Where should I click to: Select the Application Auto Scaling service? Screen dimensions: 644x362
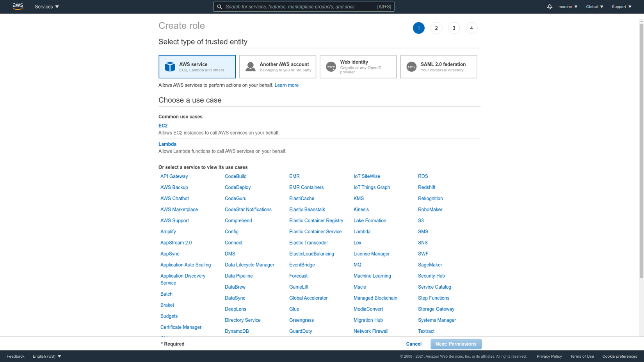[185, 265]
